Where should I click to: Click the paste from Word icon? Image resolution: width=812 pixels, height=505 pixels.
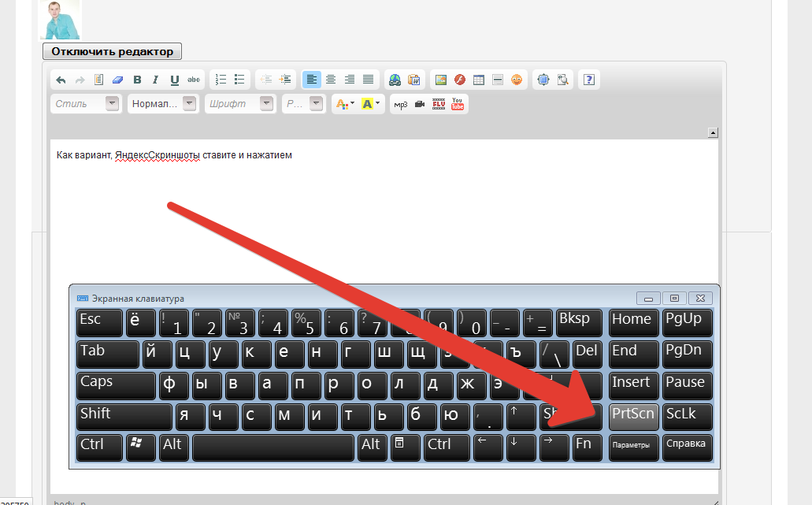[413, 80]
